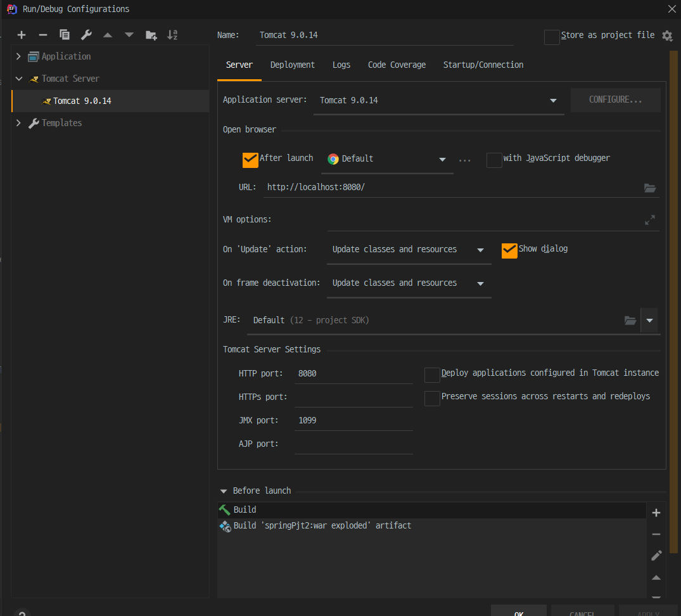Viewport: 681px width, 616px height.
Task: Click the Name input field
Action: click(385, 35)
